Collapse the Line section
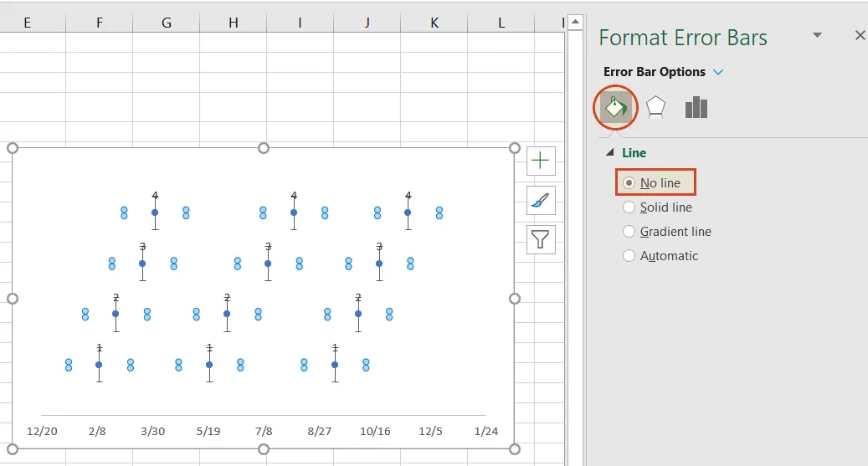Viewport: 868px width, 466px height. click(x=610, y=153)
